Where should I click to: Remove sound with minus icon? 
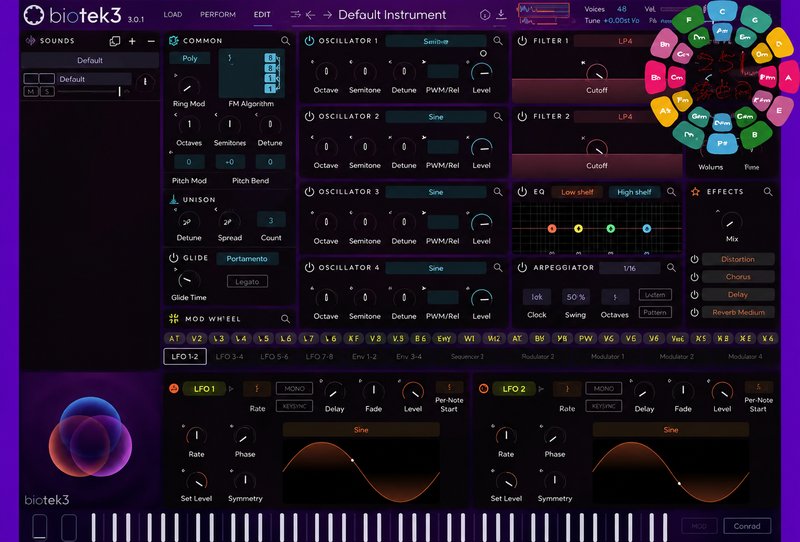(x=151, y=41)
